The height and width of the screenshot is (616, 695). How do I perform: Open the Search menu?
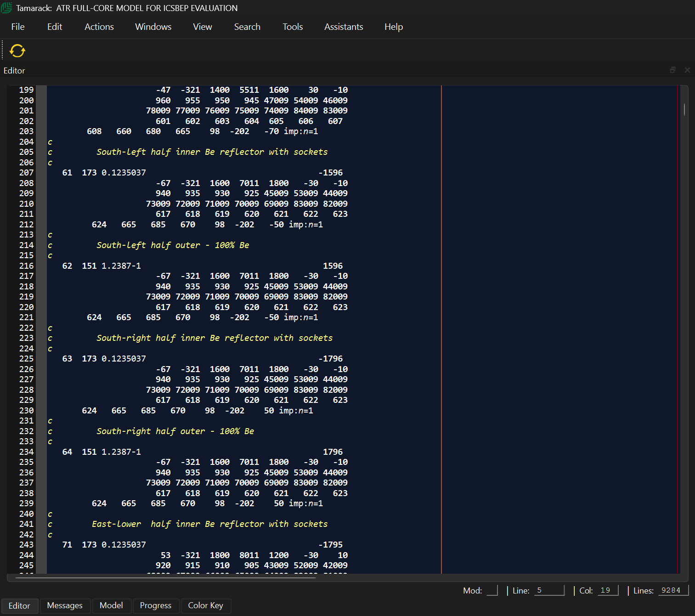247,27
